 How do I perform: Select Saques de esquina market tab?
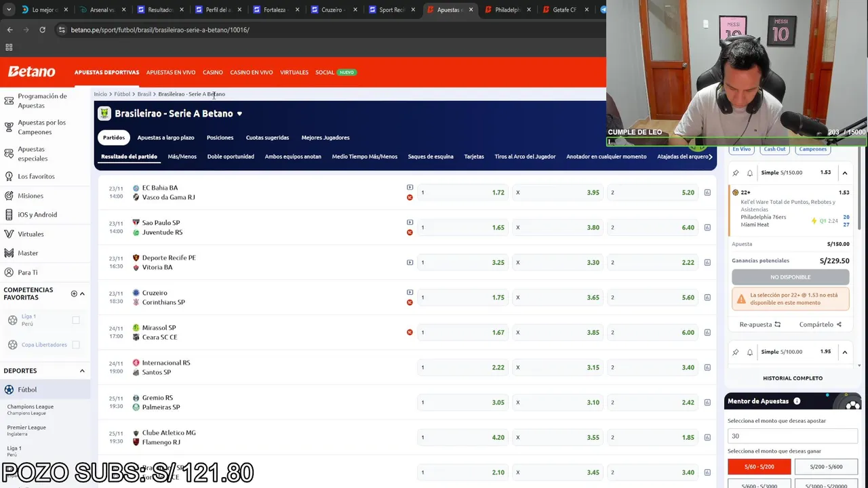click(431, 157)
